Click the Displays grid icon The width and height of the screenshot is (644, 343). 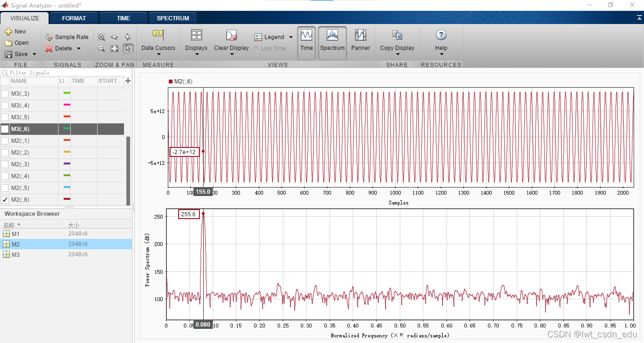point(196,35)
